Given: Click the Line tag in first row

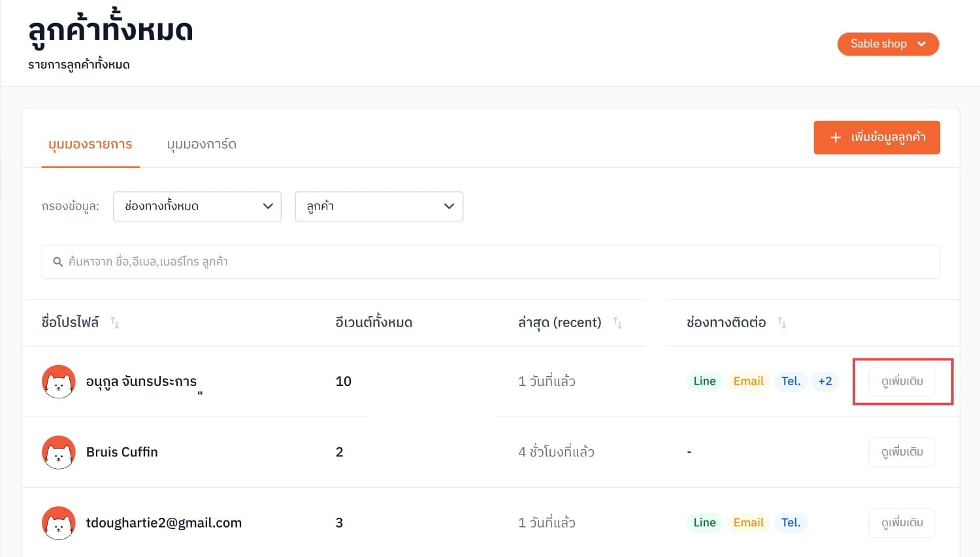Looking at the screenshot, I should [x=704, y=381].
